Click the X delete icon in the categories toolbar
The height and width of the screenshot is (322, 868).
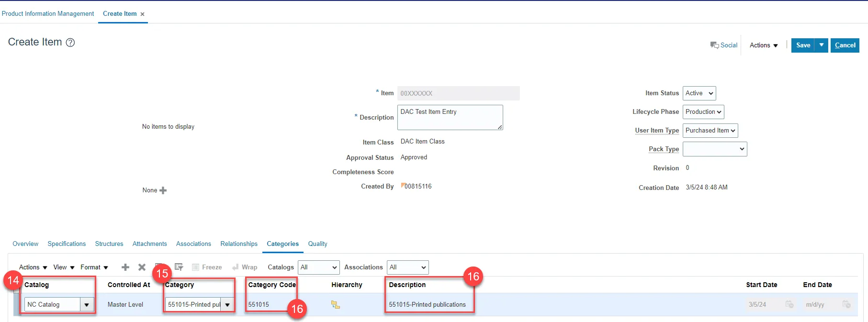tap(142, 267)
